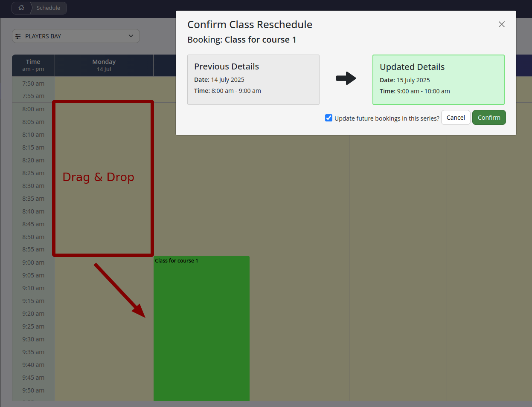Click the Drag & Drop text in the red box
The width and height of the screenshot is (532, 407).
point(98,177)
